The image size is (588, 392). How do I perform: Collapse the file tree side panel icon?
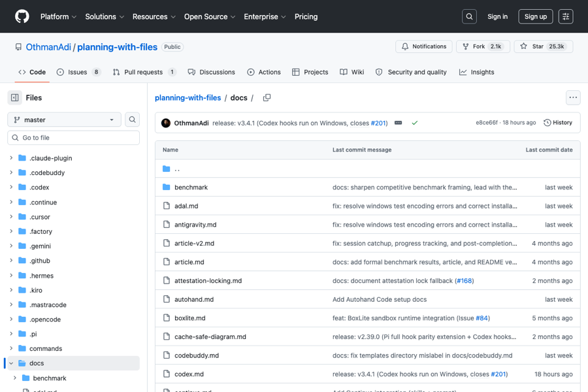[x=14, y=97]
